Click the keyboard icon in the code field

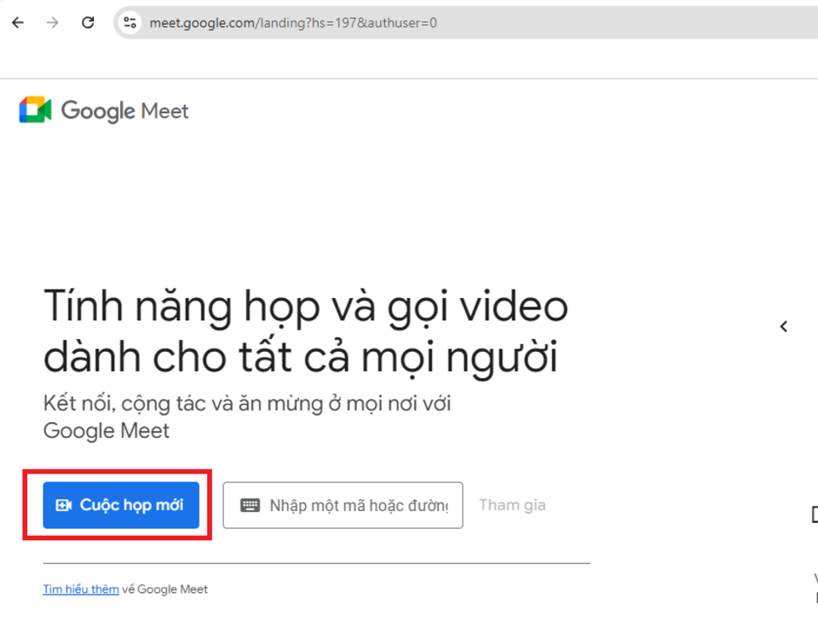pyautogui.click(x=250, y=505)
